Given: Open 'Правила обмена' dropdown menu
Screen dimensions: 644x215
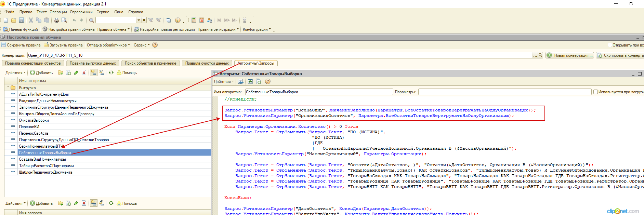Looking at the screenshot, I should point(113,29).
